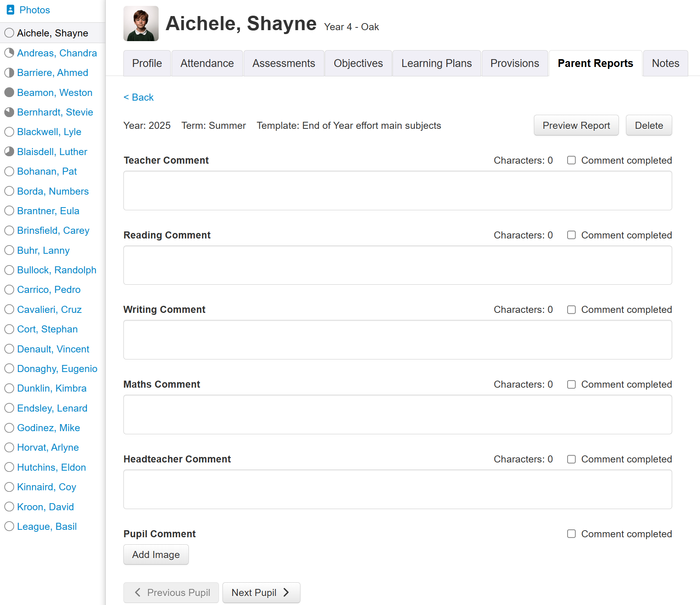Click progress pie icon beside Andreas, Chandra

9,53
